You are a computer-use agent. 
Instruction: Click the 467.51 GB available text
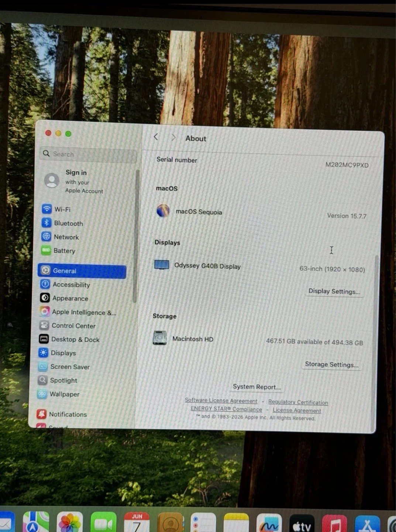[314, 342]
